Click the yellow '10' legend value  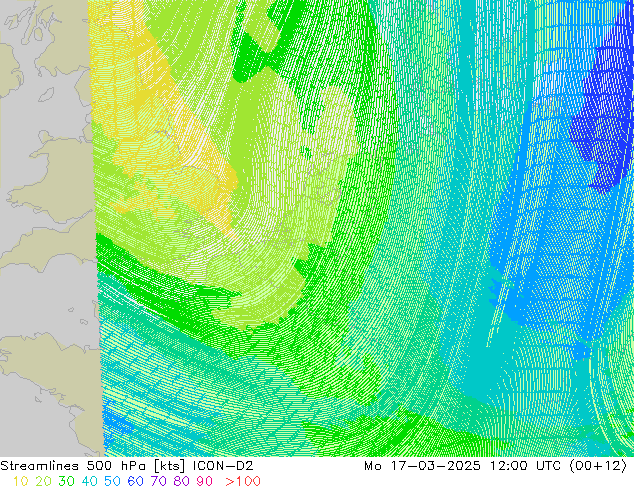[x=20, y=481]
